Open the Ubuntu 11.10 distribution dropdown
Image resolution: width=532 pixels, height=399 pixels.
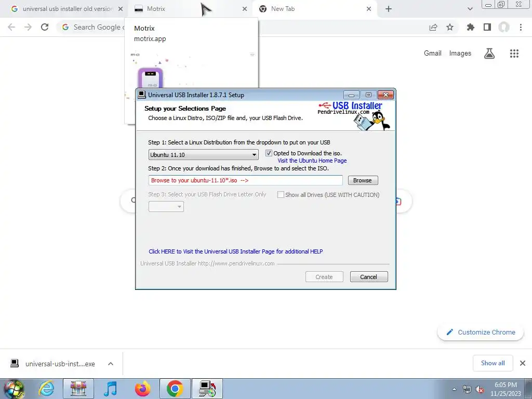203,155
